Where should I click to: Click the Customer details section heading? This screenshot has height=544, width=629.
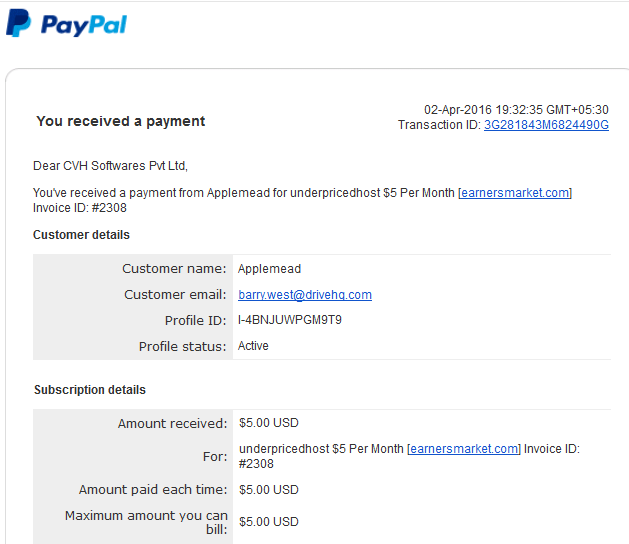(81, 235)
